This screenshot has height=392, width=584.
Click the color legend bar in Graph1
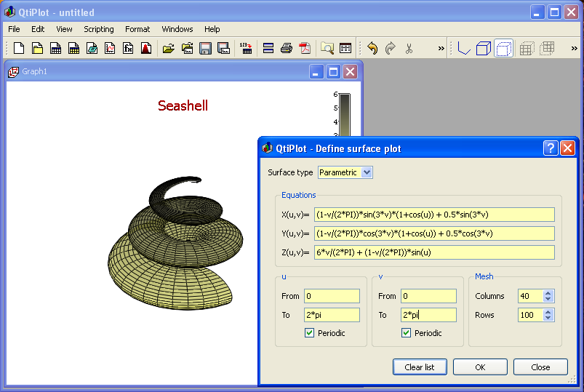pyautogui.click(x=345, y=115)
